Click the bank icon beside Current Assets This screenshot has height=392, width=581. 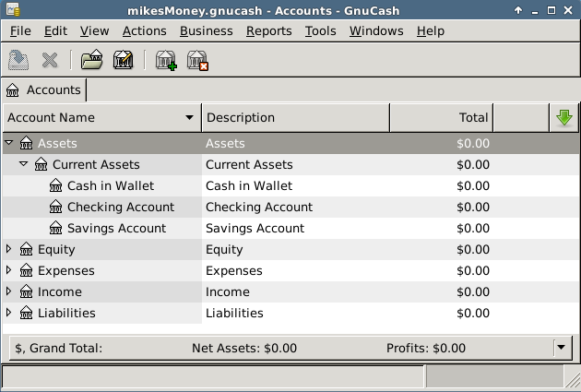pos(41,164)
